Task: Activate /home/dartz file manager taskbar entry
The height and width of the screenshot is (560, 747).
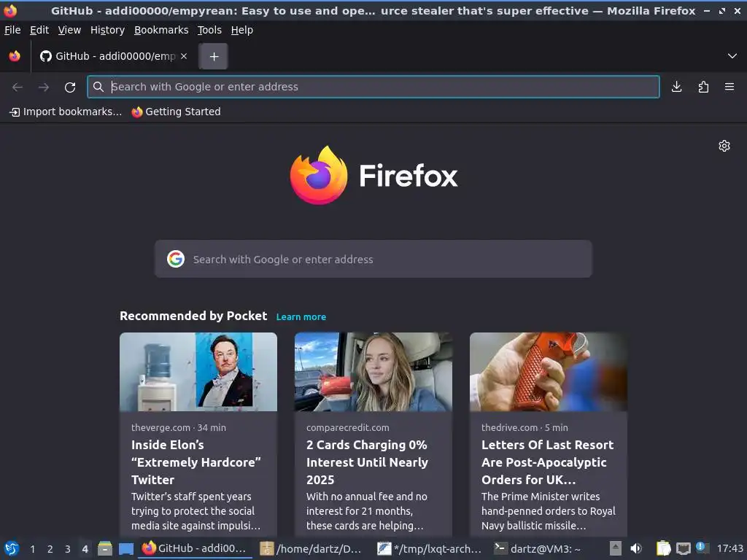Action: click(312, 548)
